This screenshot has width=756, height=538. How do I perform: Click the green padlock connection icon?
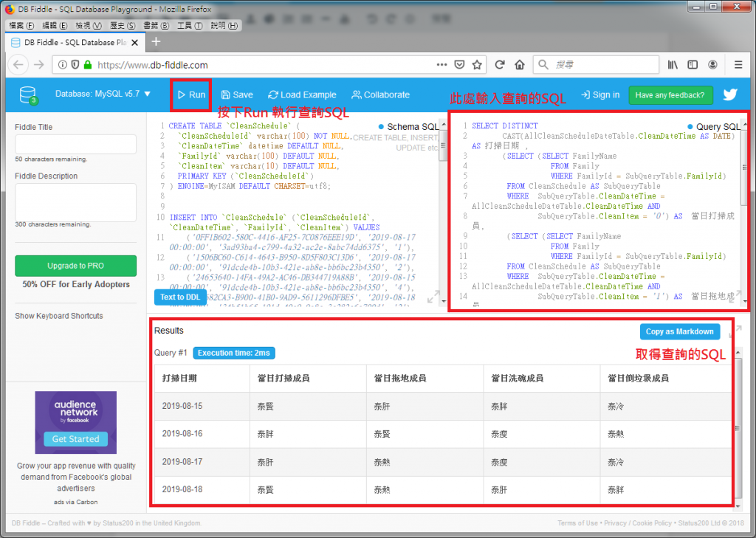pos(87,65)
